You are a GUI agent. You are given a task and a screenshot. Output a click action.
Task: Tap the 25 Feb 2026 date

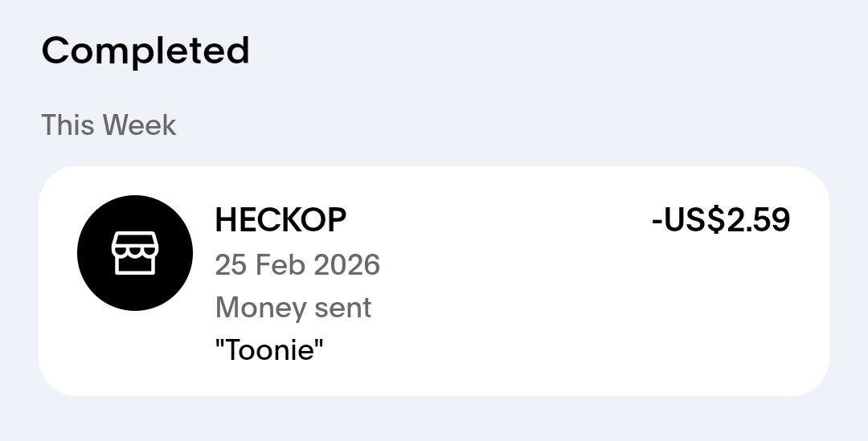tap(297, 264)
